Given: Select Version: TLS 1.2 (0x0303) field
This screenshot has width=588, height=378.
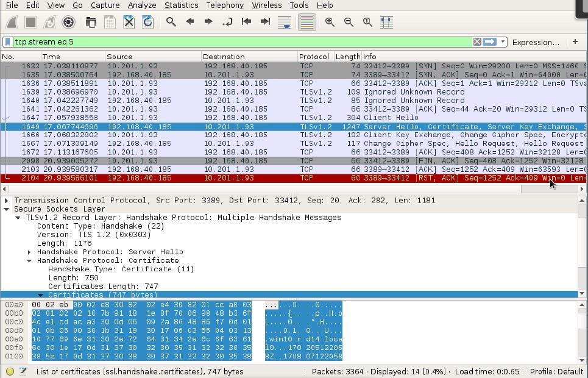Looking at the screenshot, I should click(94, 235).
